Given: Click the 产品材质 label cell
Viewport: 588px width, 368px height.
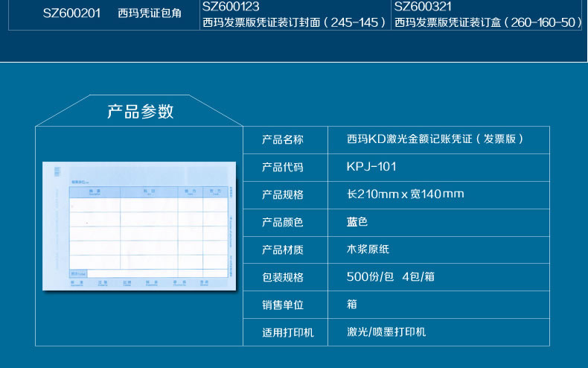Looking at the screenshot, I should pos(285,250).
